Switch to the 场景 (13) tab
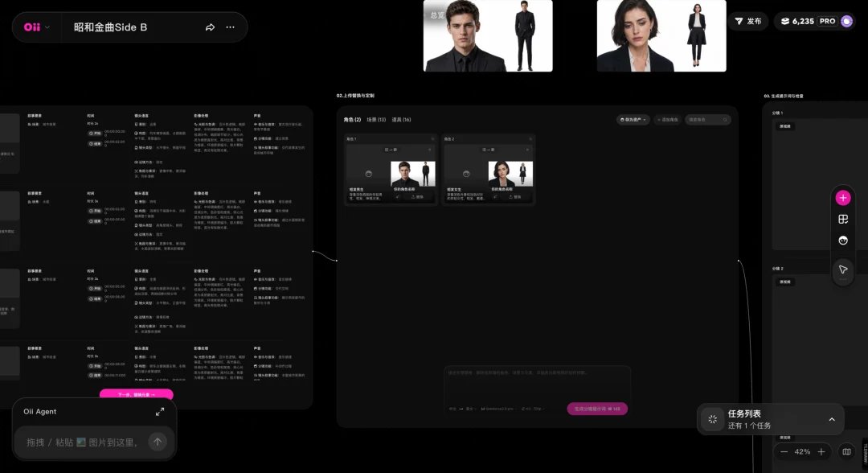This screenshot has height=473, width=868. (x=376, y=120)
